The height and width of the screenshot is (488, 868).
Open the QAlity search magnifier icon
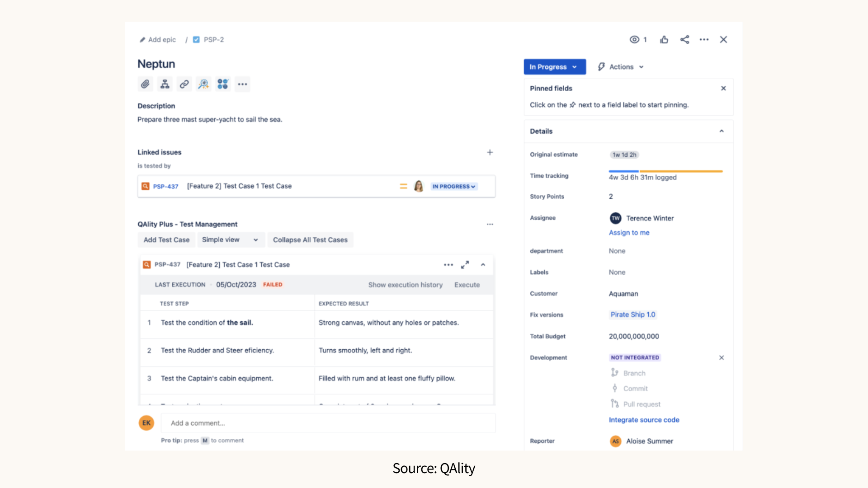click(x=203, y=84)
